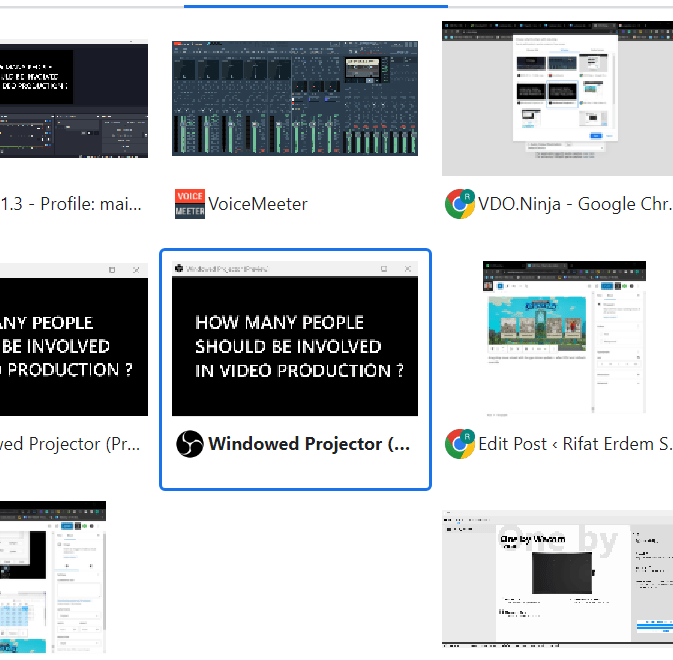Select the One by Wacom document window thumbnail

tap(558, 578)
